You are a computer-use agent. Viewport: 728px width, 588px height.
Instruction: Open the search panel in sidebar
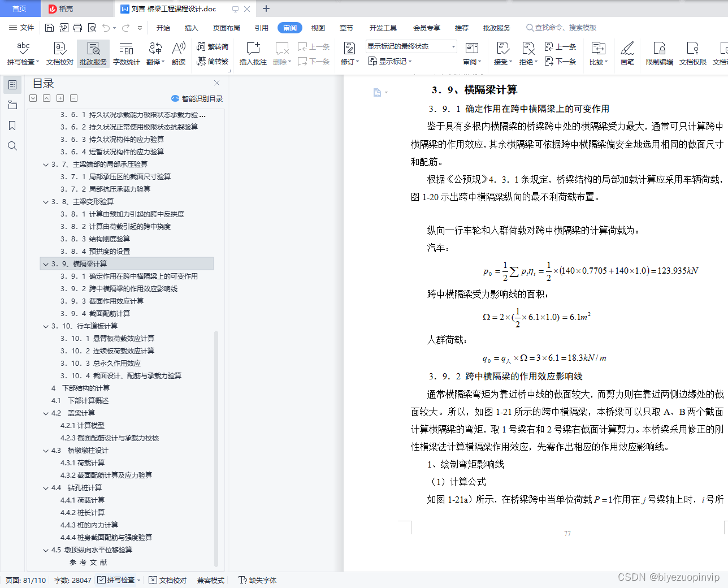(x=12, y=146)
